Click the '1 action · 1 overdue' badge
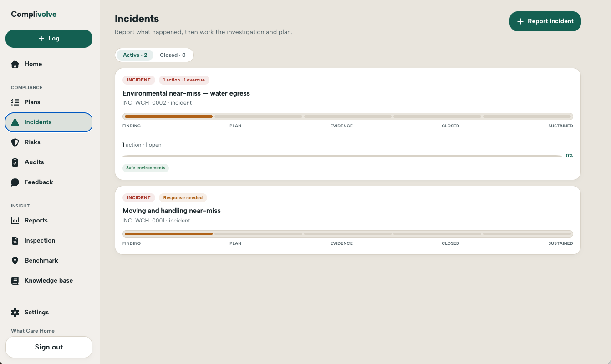 (184, 80)
